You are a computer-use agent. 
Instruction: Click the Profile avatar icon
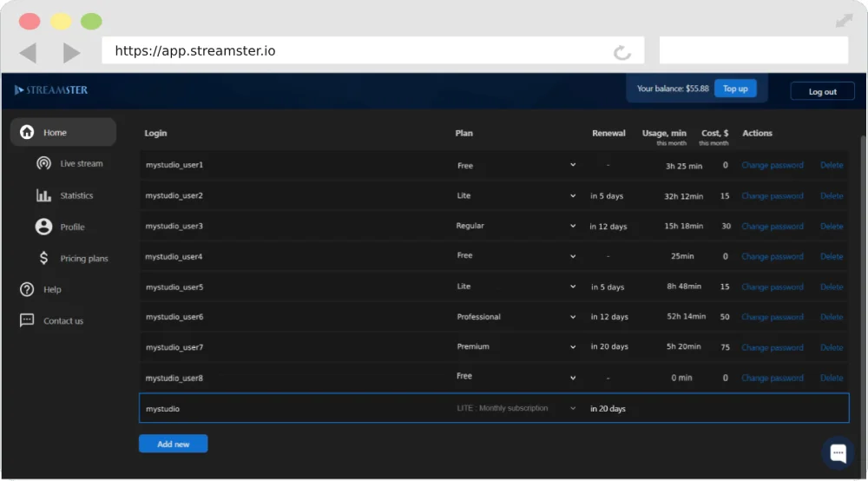click(43, 227)
